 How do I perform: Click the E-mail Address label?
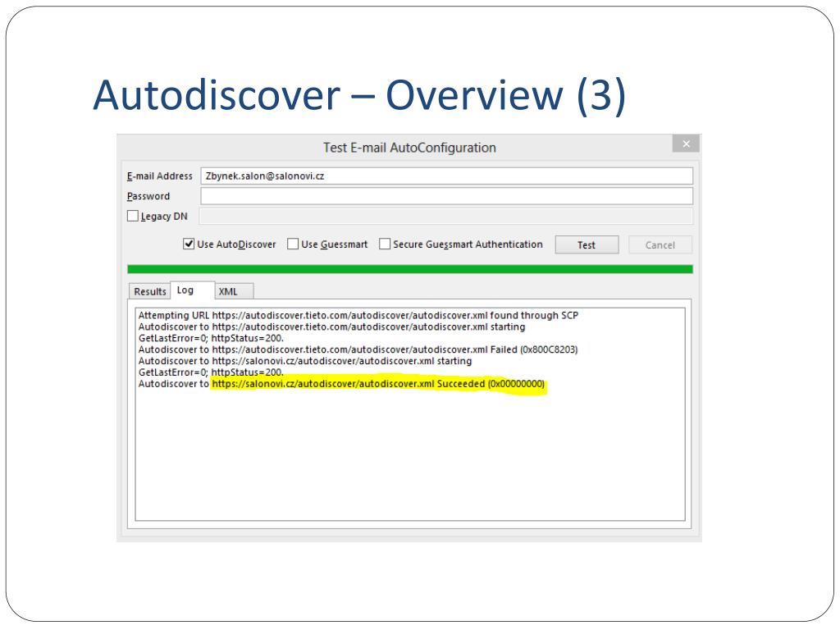pos(160,176)
